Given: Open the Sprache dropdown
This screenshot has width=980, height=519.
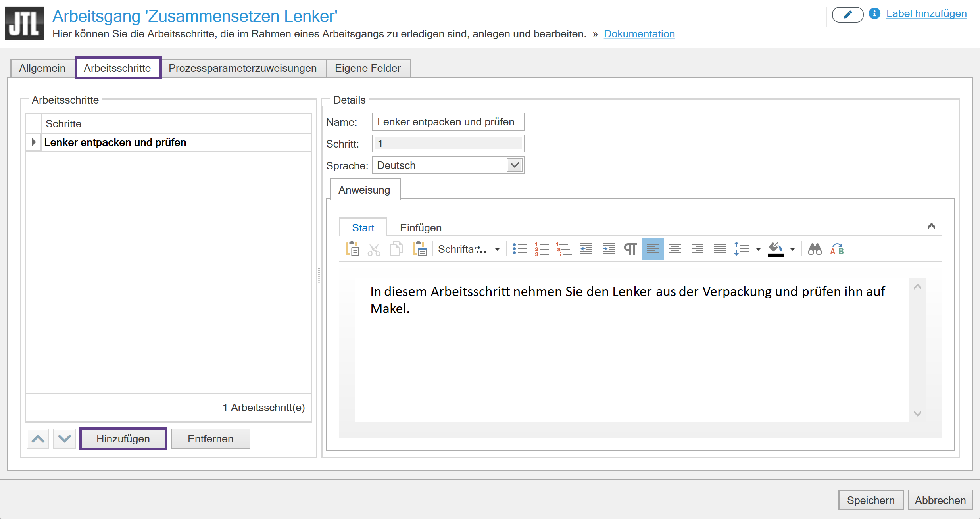Looking at the screenshot, I should tap(514, 165).
